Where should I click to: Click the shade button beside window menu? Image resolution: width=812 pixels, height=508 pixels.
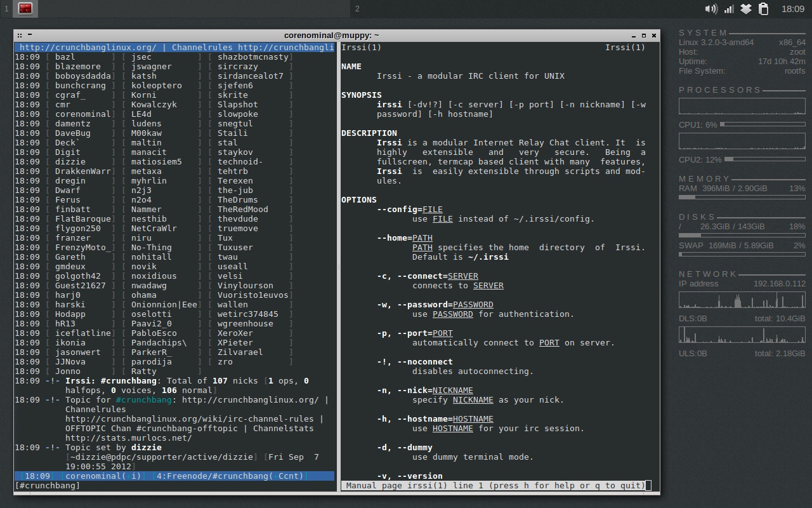coord(30,35)
